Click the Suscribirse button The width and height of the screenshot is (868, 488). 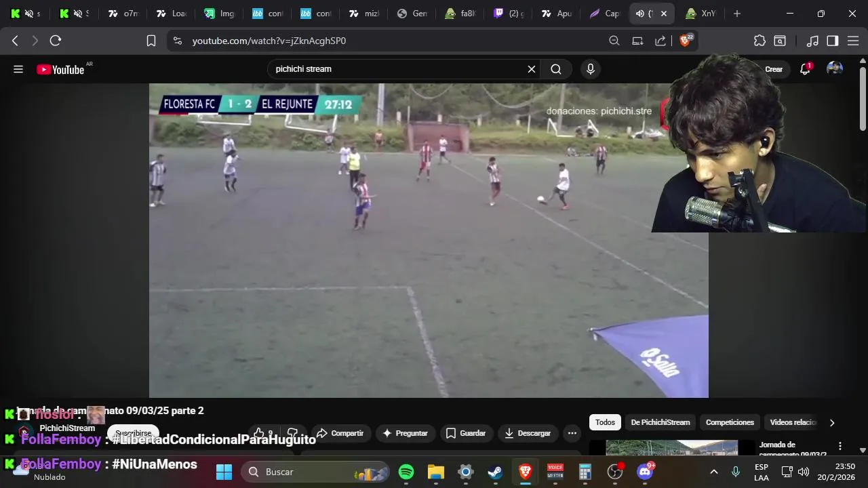(x=133, y=433)
